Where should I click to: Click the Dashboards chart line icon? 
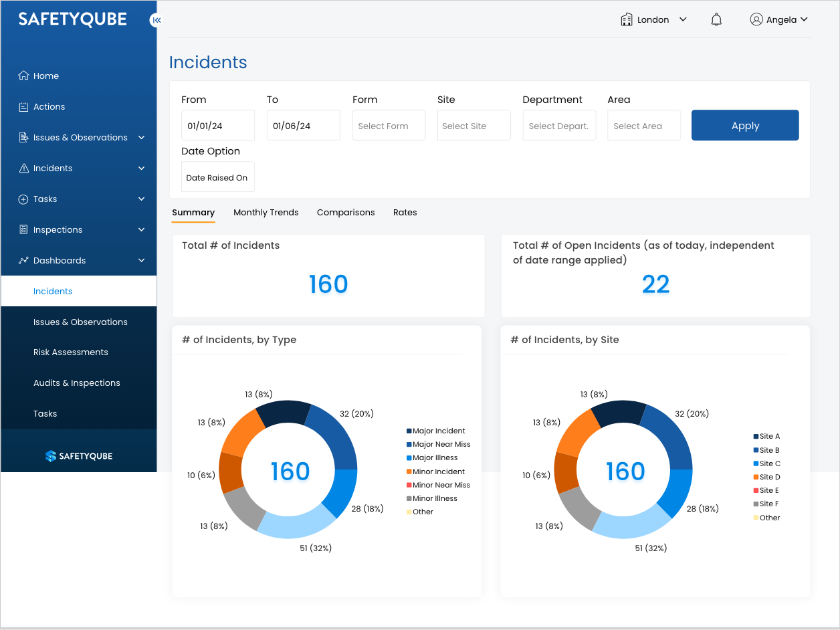[23, 260]
